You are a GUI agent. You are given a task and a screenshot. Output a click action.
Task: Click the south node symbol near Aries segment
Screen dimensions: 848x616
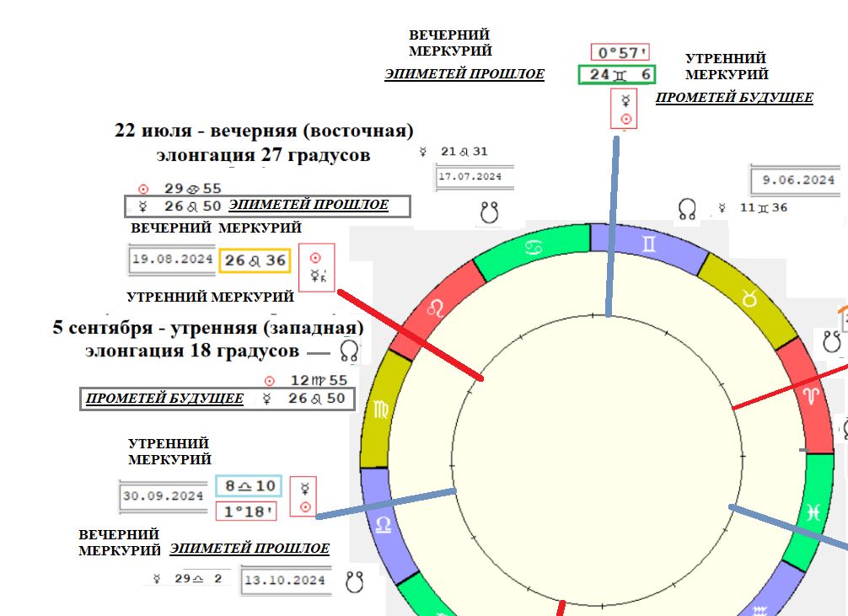click(831, 342)
